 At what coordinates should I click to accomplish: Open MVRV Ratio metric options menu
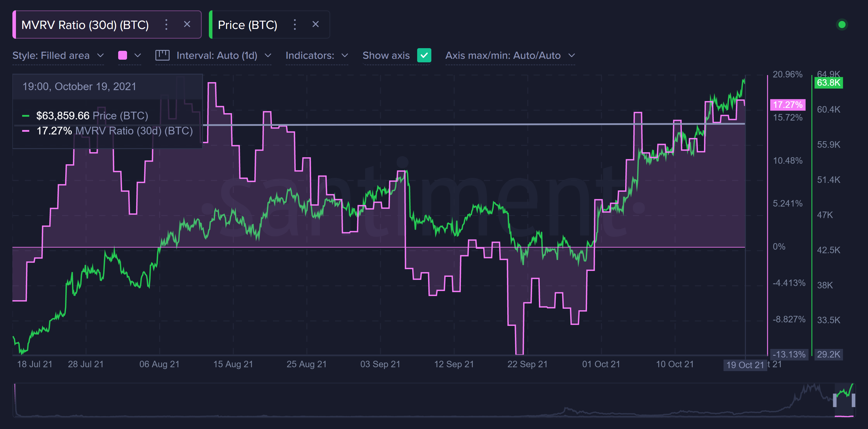(x=166, y=25)
